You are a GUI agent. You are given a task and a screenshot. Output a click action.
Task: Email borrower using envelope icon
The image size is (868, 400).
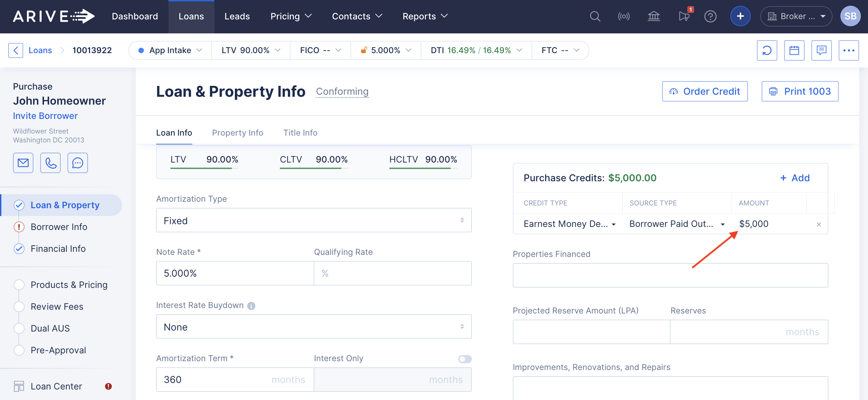coord(23,163)
